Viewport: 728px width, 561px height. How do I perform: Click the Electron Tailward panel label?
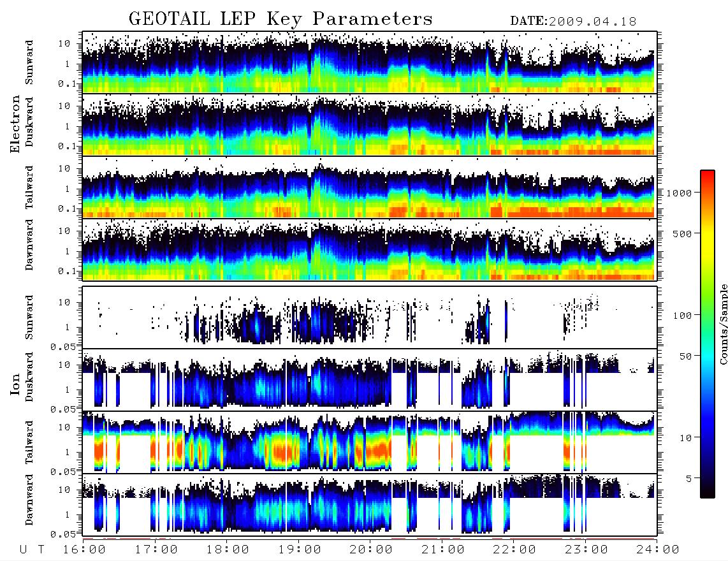coord(29,187)
